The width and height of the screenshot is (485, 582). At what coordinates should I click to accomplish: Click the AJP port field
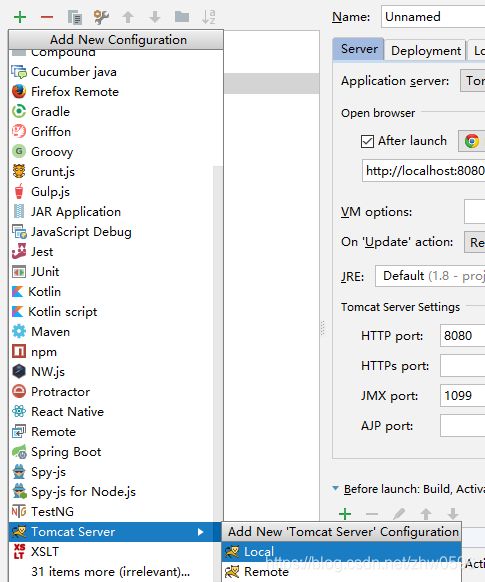point(462,426)
